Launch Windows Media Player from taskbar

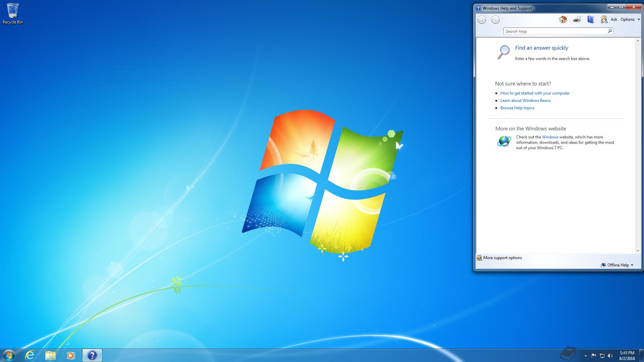pos(70,355)
